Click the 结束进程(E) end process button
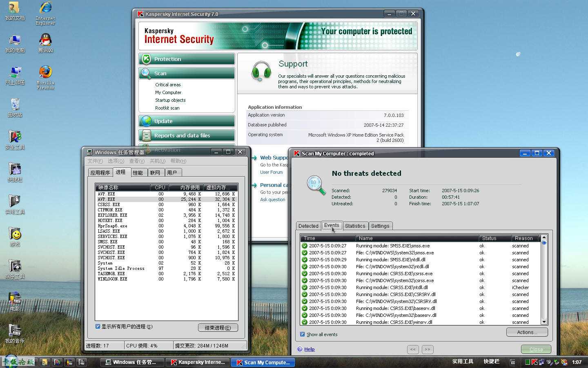Viewport: 588px width, 368px height. tap(218, 328)
